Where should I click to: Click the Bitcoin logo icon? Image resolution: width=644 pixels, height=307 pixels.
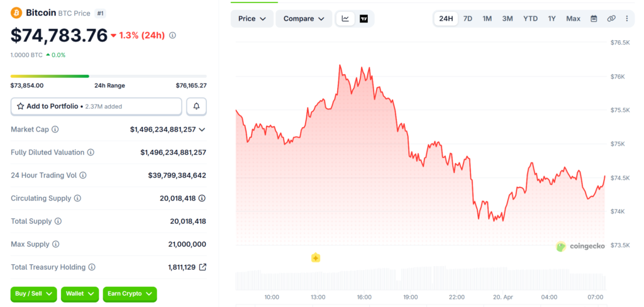click(x=16, y=13)
